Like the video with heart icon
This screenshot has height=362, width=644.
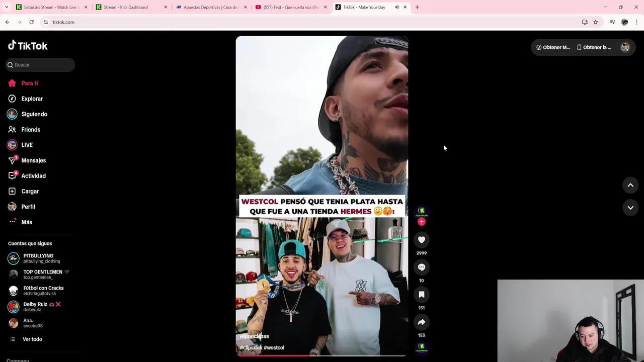coord(422,240)
